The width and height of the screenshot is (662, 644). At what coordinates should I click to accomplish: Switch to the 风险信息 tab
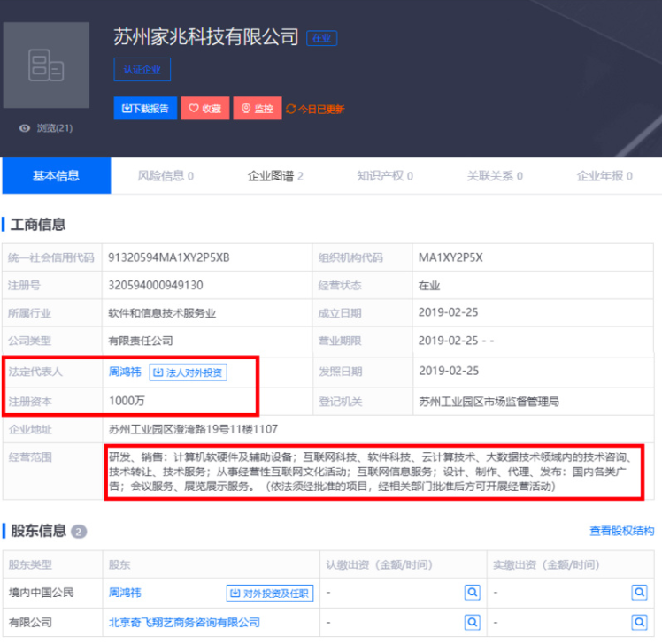pyautogui.click(x=165, y=175)
